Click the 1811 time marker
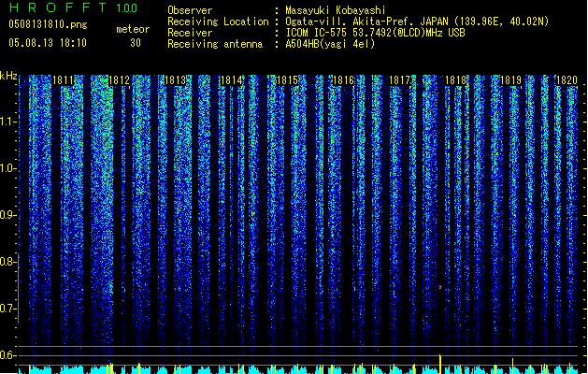588x374 pixels. [x=63, y=80]
